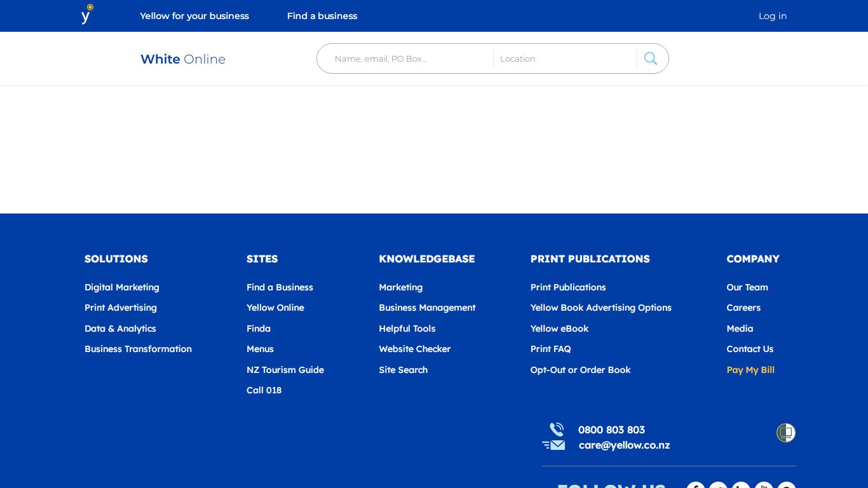The height and width of the screenshot is (488, 868).
Task: Click the KNOWLEDGEBASE footer heading
Action: 427,259
